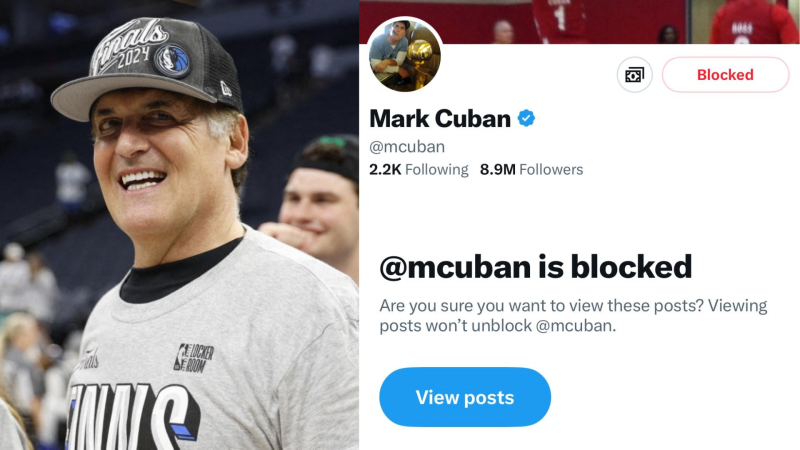Viewport: 800px width, 450px height.
Task: Toggle the red Blocked button
Action: [725, 75]
